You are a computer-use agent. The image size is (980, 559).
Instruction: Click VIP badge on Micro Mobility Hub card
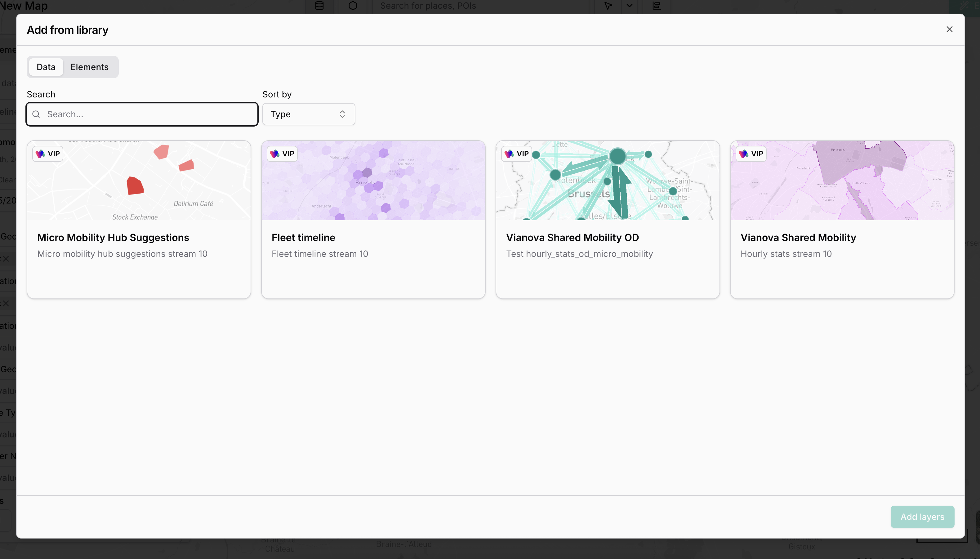coord(48,154)
